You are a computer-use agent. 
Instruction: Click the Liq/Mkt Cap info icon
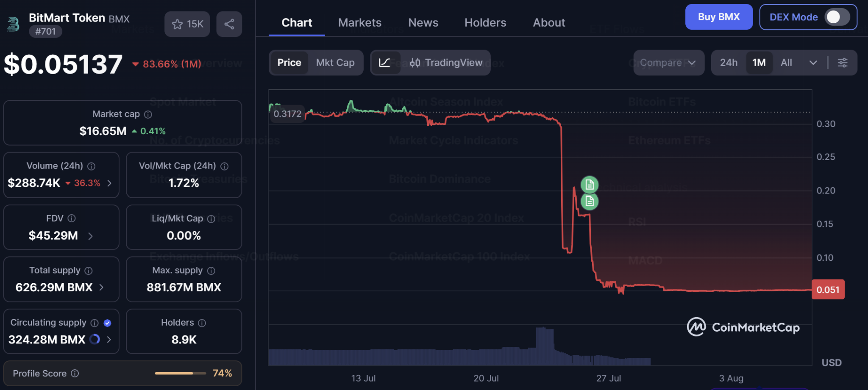tap(211, 219)
